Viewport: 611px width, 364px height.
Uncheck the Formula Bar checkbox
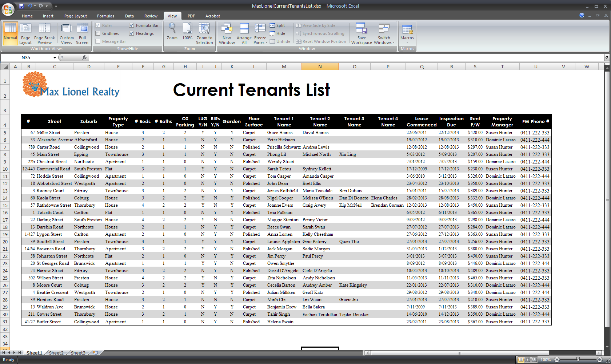(x=132, y=25)
